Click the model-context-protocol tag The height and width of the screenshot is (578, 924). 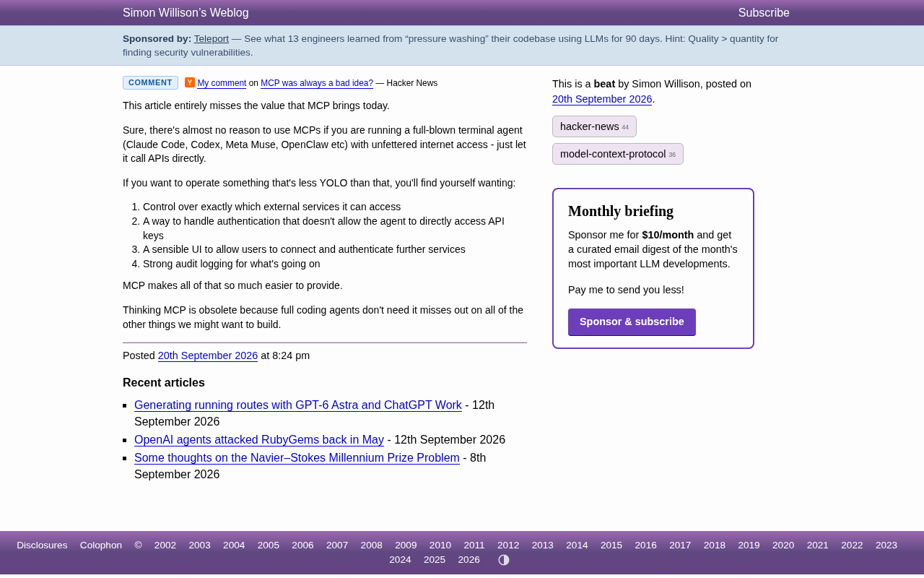[x=618, y=154]
